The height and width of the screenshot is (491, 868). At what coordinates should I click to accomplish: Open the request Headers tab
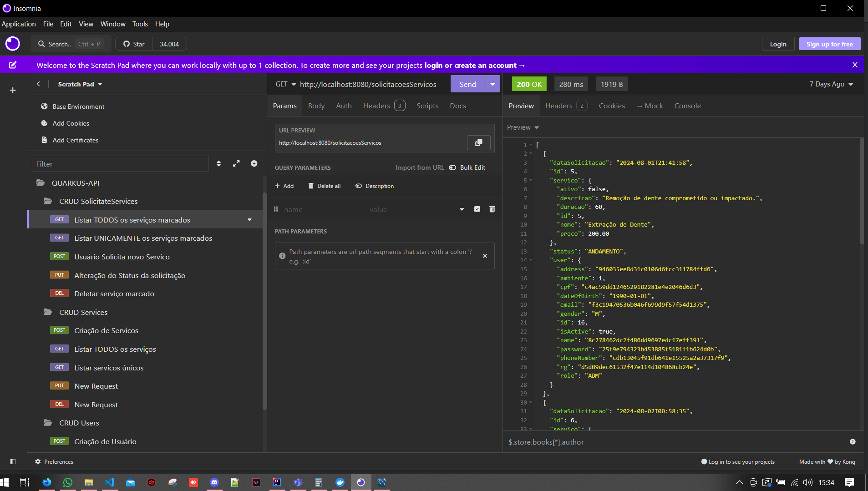[x=384, y=106]
